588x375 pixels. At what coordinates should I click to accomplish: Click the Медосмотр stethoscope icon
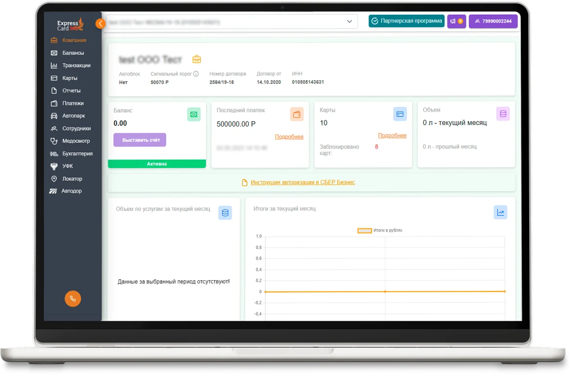(x=54, y=141)
